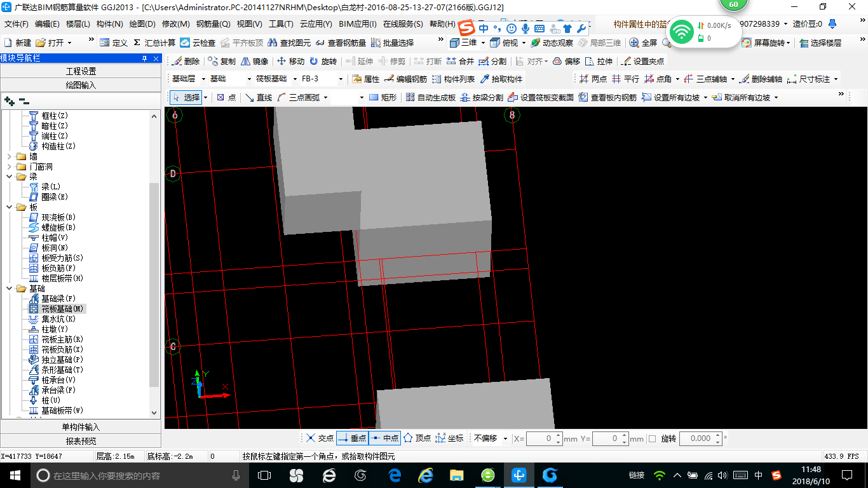Image resolution: width=868 pixels, height=488 pixels.
Task: Run 云检查 cloud check
Action: (x=198, y=43)
